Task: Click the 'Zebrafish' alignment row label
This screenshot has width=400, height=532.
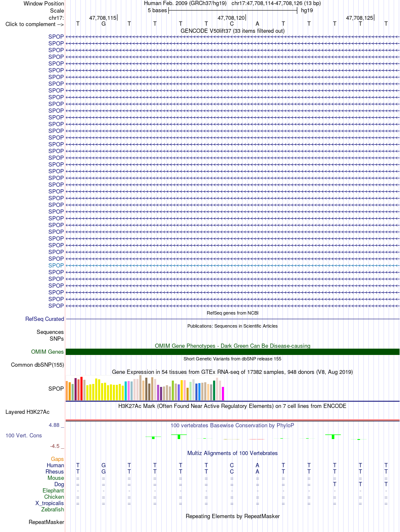Action: point(53,510)
